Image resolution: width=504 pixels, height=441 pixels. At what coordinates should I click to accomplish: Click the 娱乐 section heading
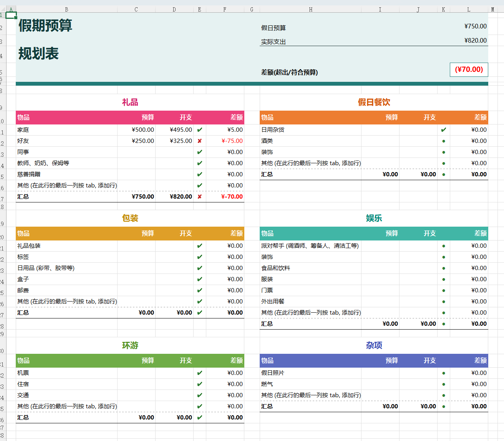click(x=374, y=218)
